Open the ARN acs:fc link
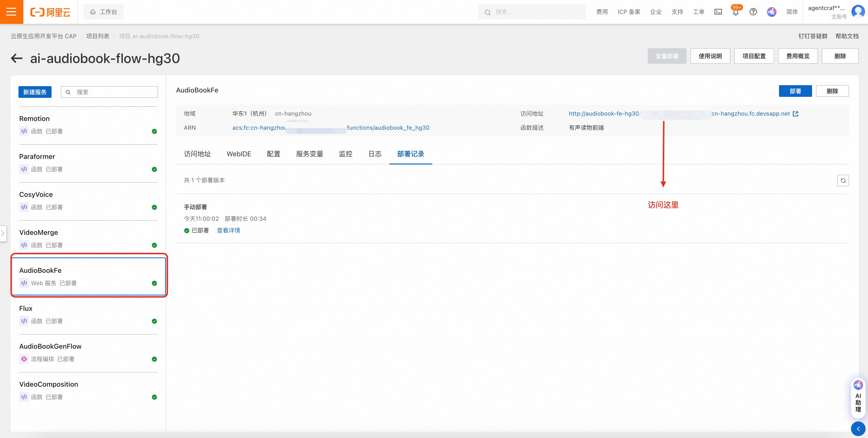 331,128
